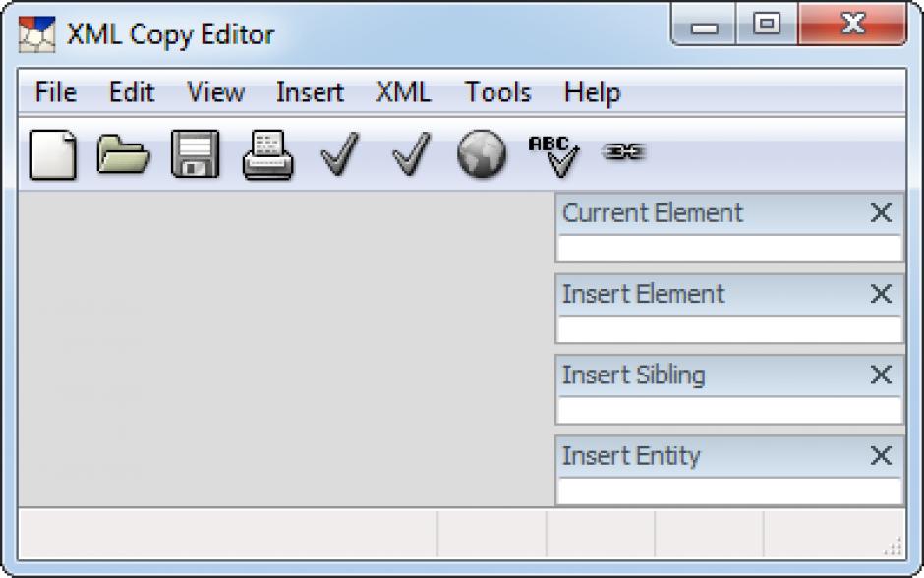Viewport: 924px width, 578px height.
Task: Click the Current Element list field
Action: (729, 249)
